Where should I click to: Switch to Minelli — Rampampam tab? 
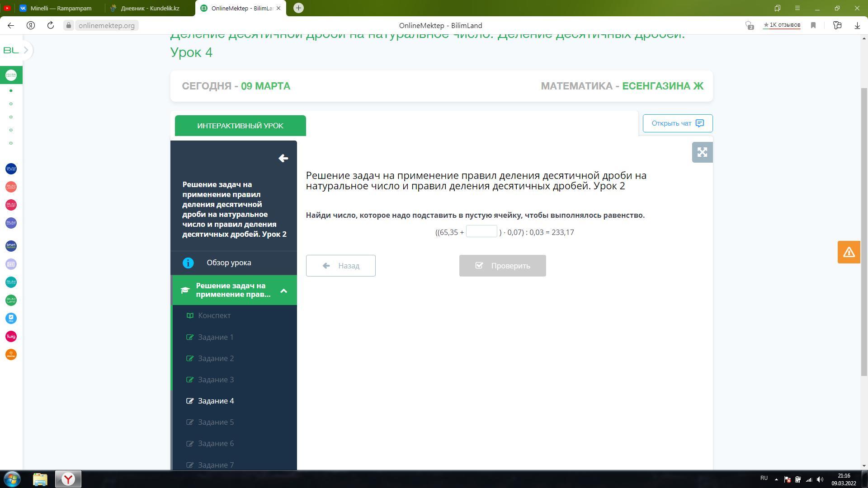click(61, 8)
